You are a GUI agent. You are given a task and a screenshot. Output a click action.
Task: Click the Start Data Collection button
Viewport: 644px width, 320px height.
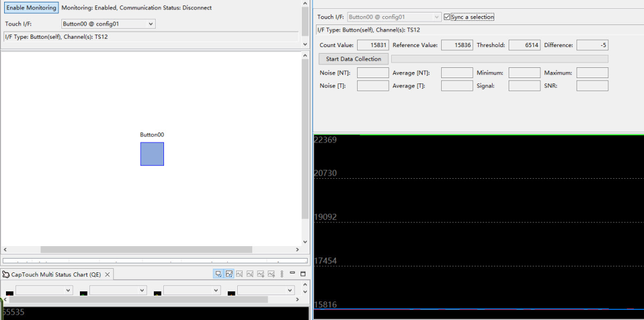(354, 58)
